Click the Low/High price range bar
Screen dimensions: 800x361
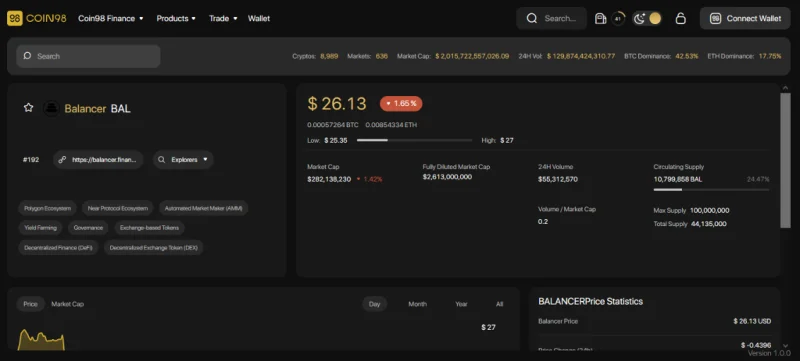[x=414, y=140]
